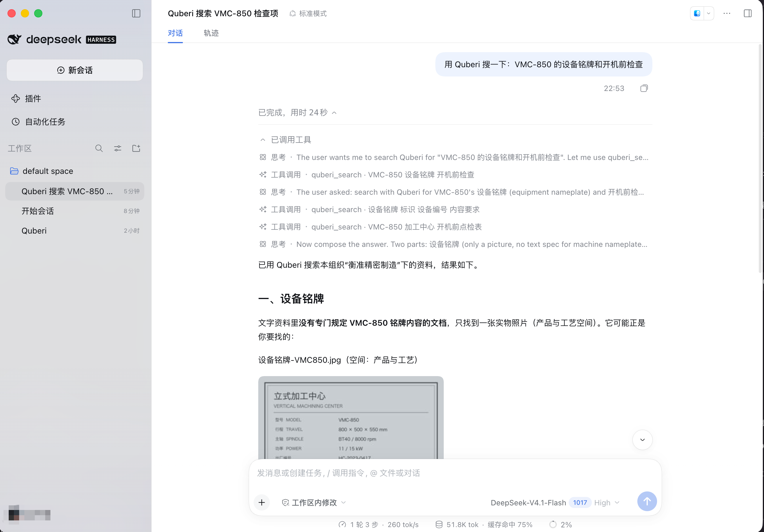Create a new workspace folder icon
This screenshot has height=532, width=764.
coord(136,148)
